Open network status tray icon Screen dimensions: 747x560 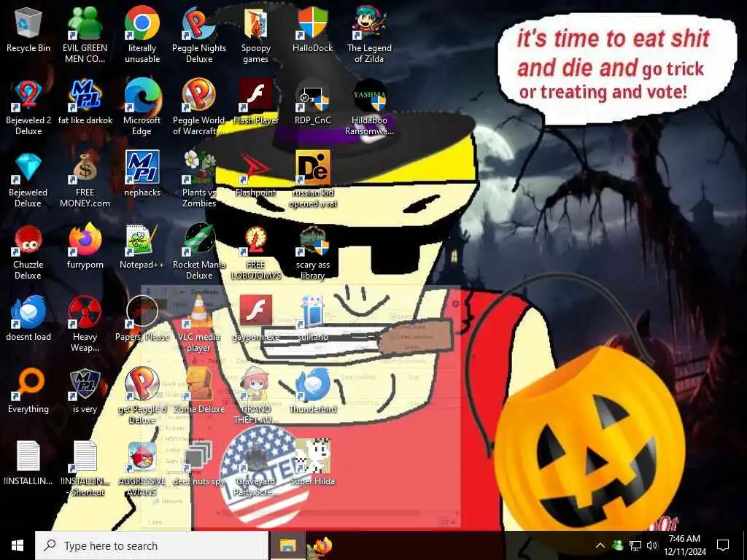coord(635,545)
